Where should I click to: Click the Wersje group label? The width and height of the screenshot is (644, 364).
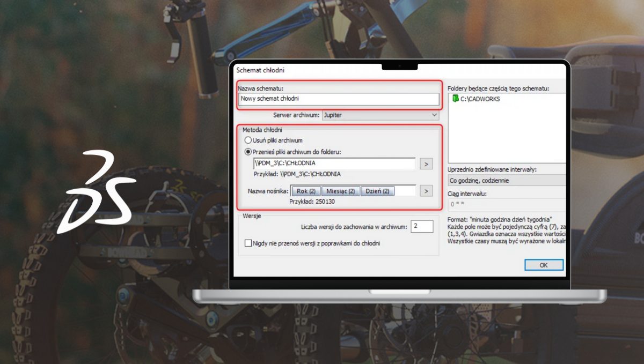click(251, 216)
